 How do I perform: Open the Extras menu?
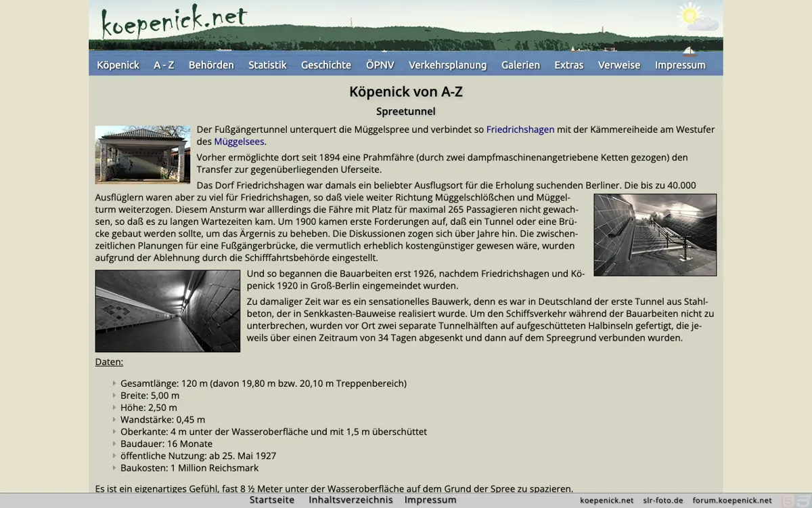pos(569,65)
